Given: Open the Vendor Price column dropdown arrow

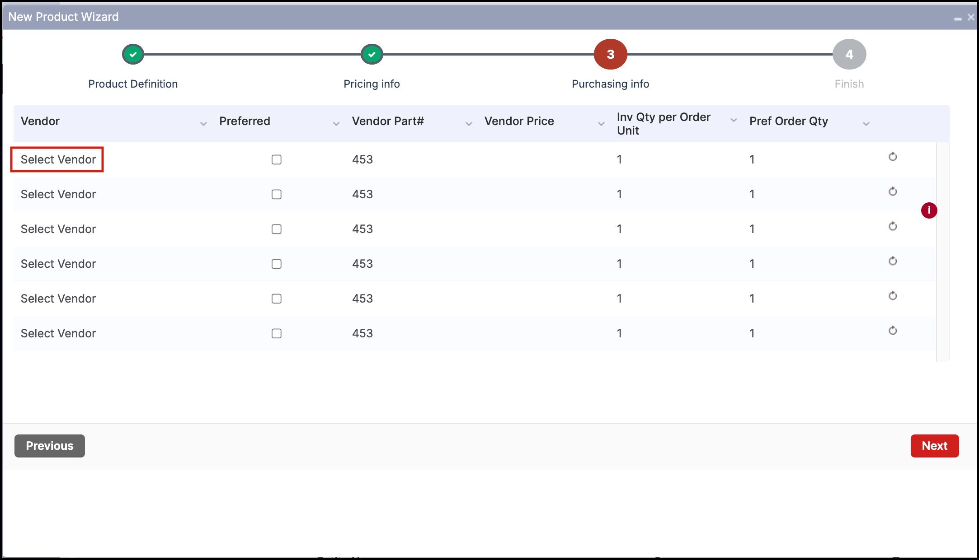Looking at the screenshot, I should [601, 124].
